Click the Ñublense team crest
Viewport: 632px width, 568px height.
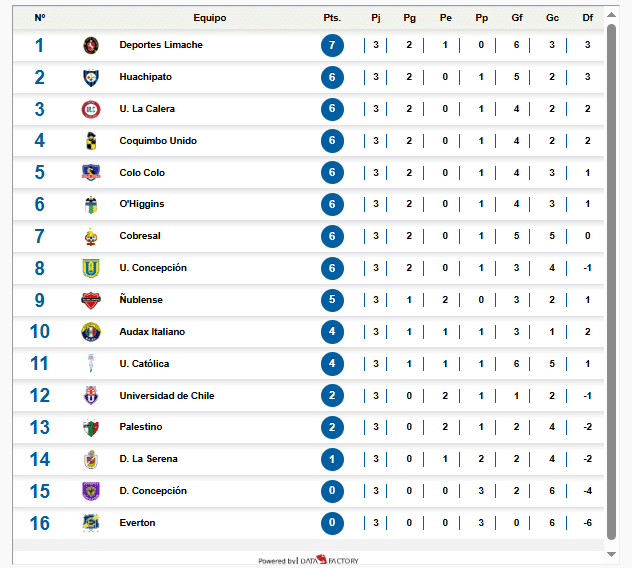click(x=91, y=300)
